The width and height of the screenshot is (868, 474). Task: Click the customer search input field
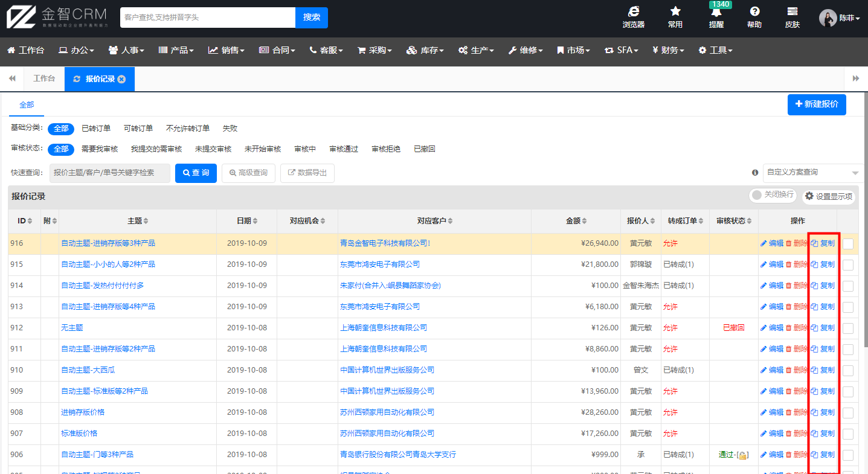[x=208, y=18]
